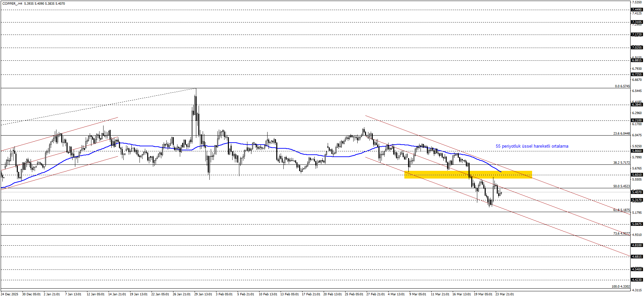Click the 4.4230 price level marker
This screenshot has width=644, height=298.
click(x=637, y=280)
